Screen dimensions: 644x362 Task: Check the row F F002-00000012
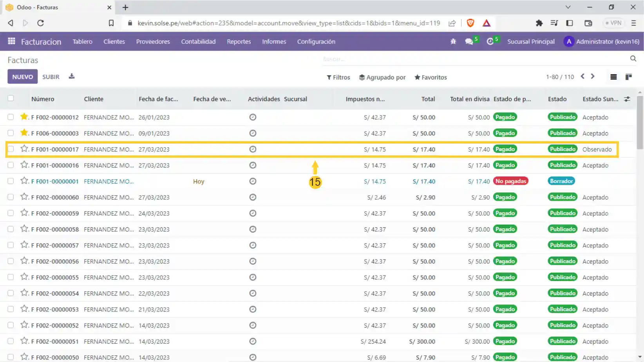11,117
